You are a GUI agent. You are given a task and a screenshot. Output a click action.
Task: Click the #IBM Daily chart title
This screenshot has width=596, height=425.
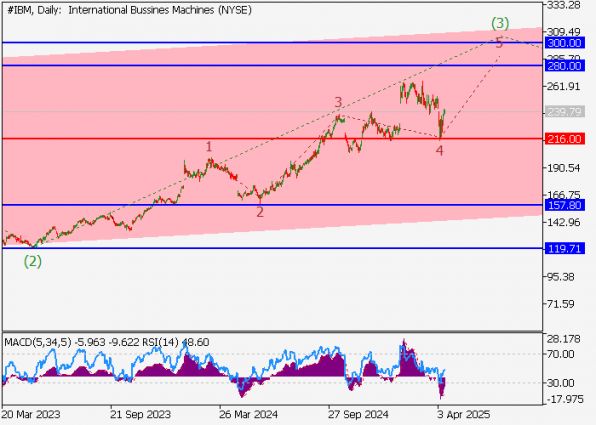[x=129, y=10]
